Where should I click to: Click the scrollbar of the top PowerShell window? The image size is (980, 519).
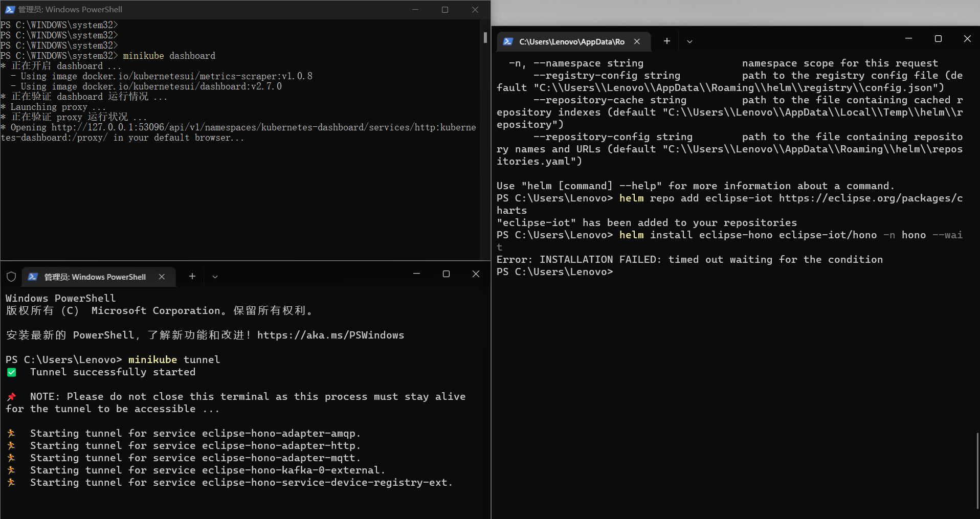click(484, 37)
